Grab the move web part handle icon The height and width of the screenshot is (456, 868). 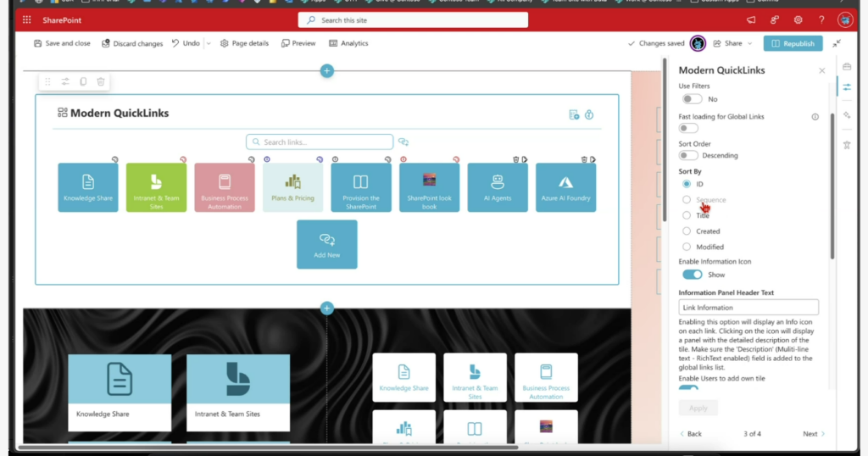coord(47,81)
